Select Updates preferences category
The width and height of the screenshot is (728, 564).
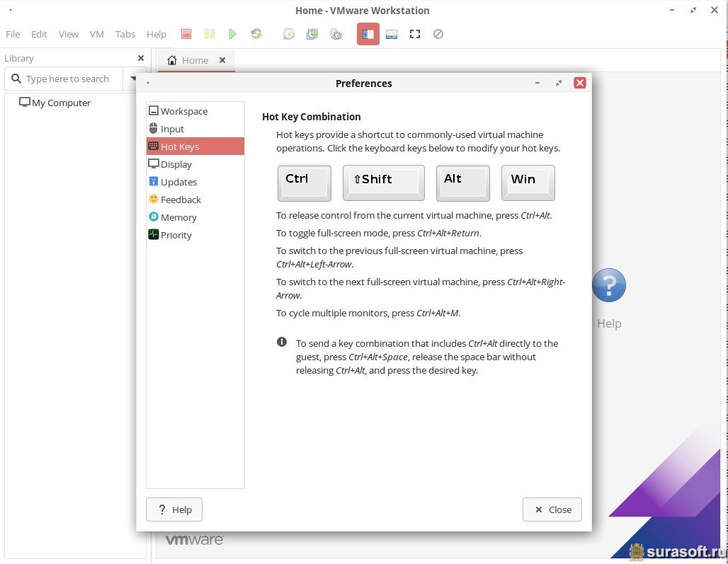(x=195, y=182)
